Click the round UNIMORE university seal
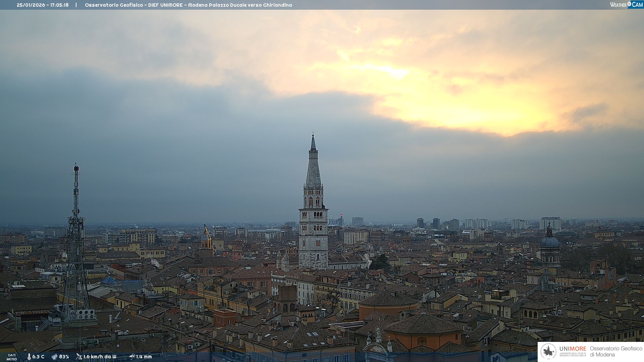The height and width of the screenshot is (362, 644). click(548, 352)
